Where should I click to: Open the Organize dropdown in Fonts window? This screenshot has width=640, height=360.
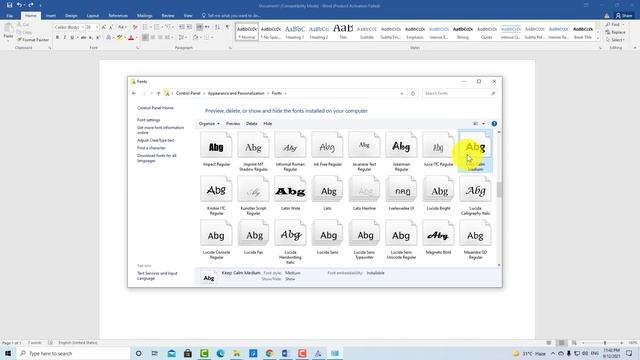209,124
